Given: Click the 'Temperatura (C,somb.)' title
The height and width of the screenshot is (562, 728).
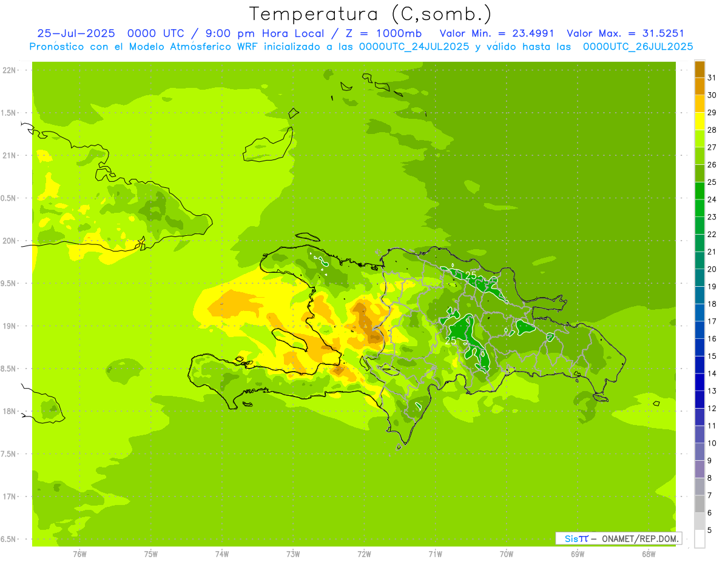Looking at the screenshot, I should coord(370,15).
